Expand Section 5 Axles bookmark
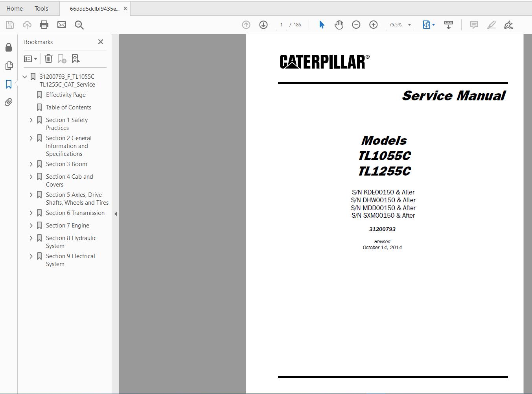 click(31, 195)
